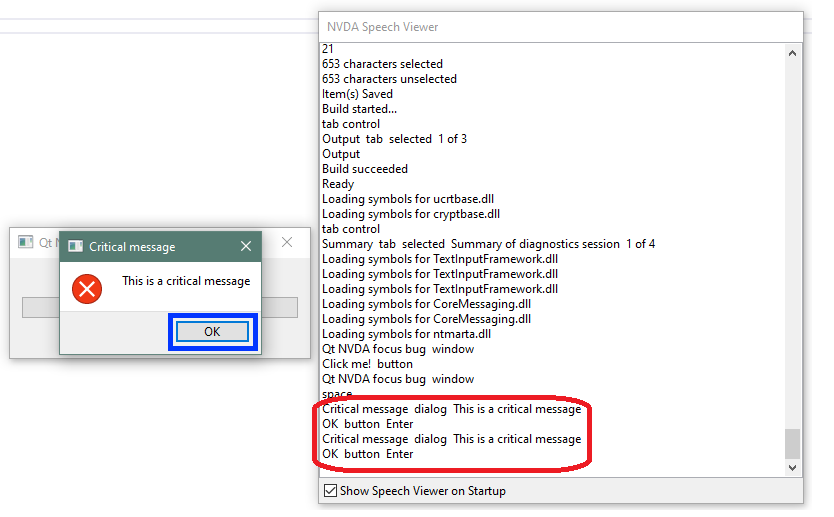This screenshot has width=834, height=517.
Task: Click the NVDA Speech Viewer title bar
Action: coord(500,27)
